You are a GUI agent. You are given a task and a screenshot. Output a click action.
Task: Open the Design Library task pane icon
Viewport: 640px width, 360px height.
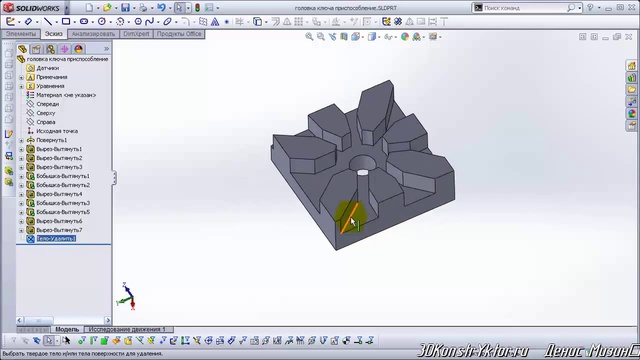[631, 78]
